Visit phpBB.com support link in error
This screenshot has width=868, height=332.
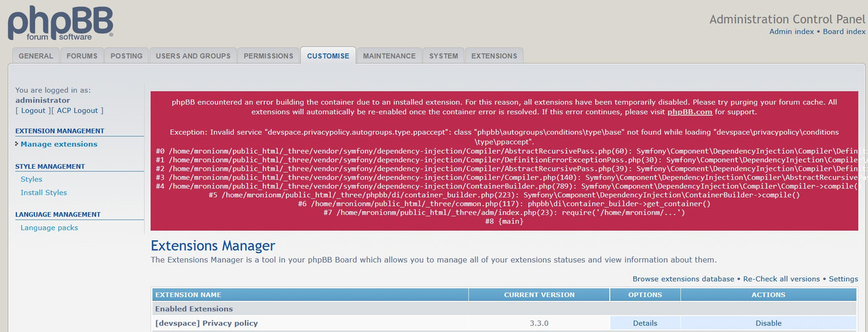pyautogui.click(x=690, y=112)
